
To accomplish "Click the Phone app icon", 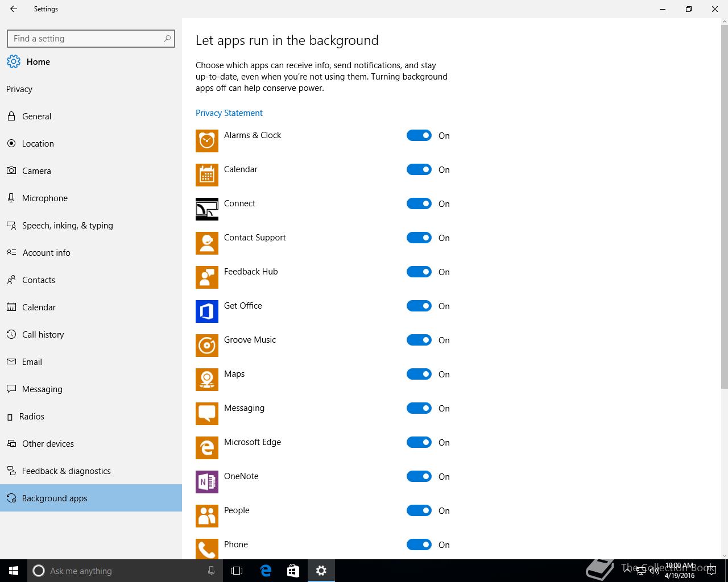I will click(x=207, y=549).
